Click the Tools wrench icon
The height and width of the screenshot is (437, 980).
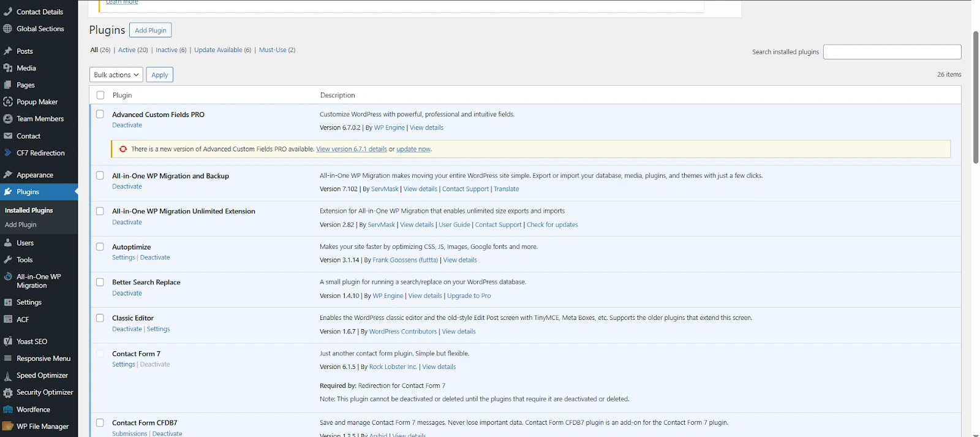pyautogui.click(x=7, y=260)
